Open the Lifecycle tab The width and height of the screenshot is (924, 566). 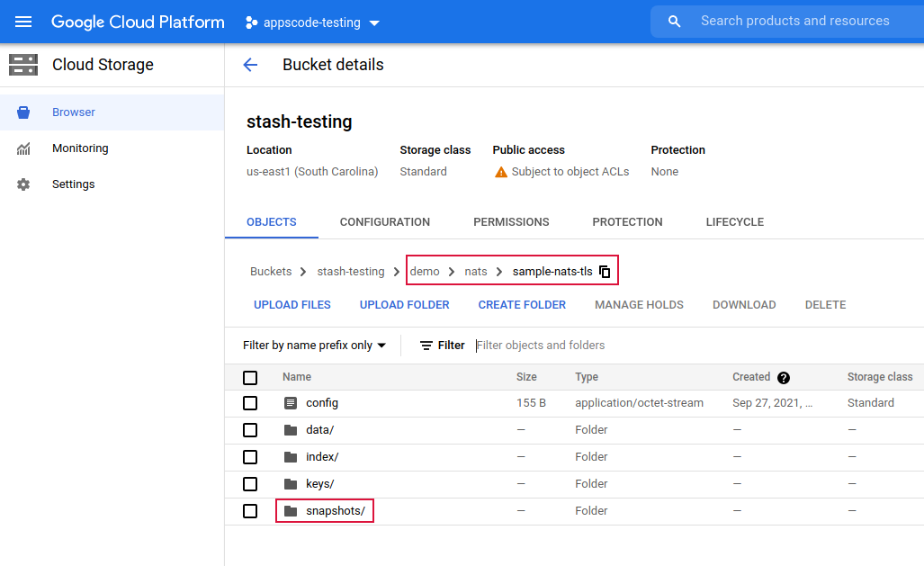pyautogui.click(x=734, y=222)
